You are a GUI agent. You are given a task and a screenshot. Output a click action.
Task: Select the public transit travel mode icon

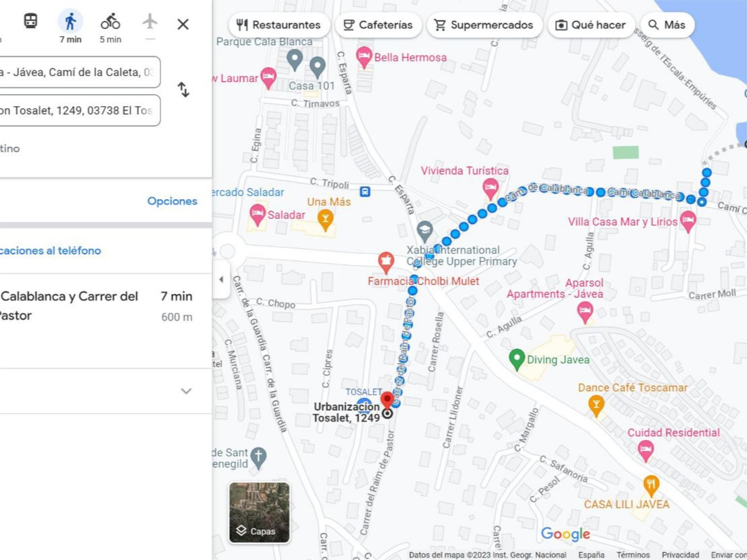coord(31,21)
